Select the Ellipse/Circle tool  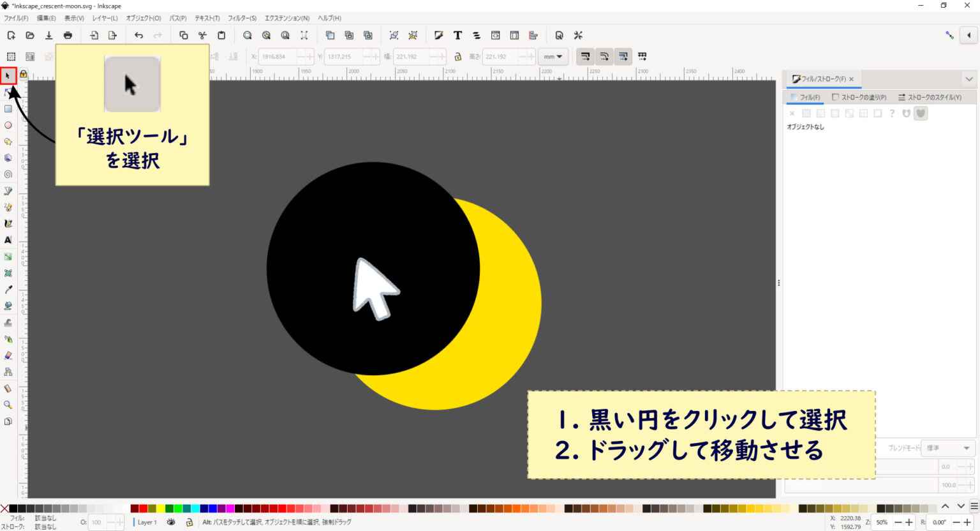click(8, 125)
